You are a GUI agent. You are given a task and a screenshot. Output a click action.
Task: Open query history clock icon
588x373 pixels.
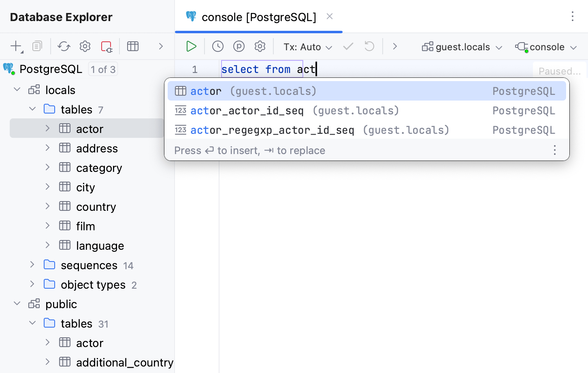click(x=218, y=47)
